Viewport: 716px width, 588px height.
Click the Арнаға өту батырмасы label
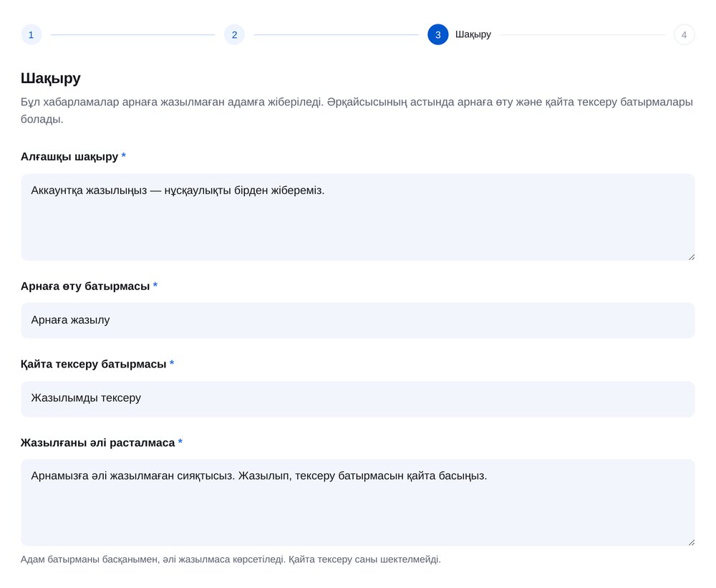point(85,286)
